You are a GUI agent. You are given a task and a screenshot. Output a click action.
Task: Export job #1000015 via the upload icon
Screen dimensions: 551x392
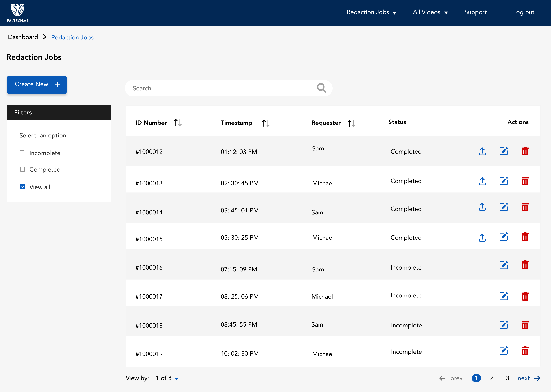coord(482,238)
